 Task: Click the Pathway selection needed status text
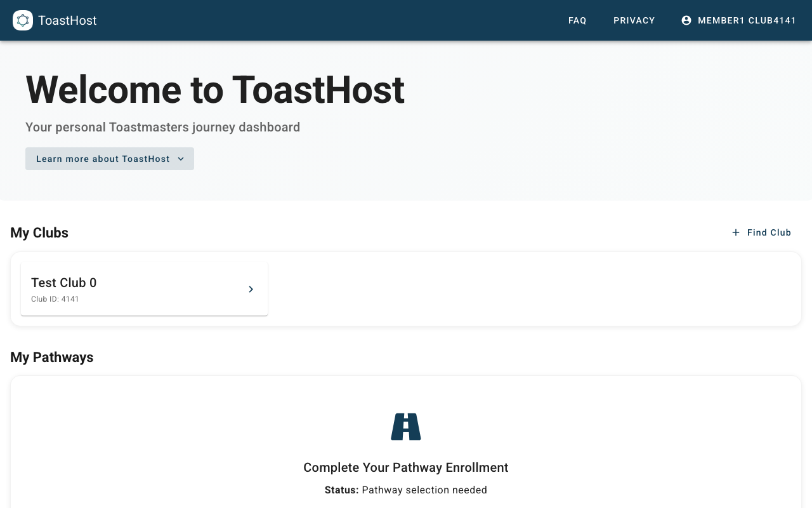424,490
